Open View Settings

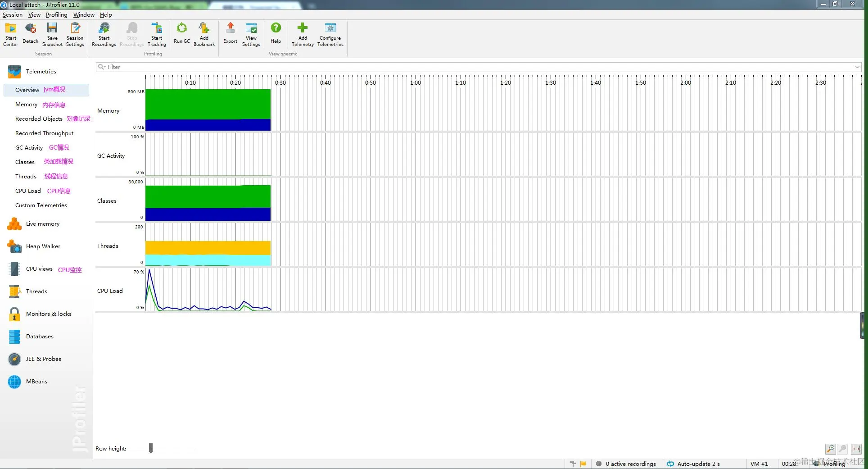251,34
